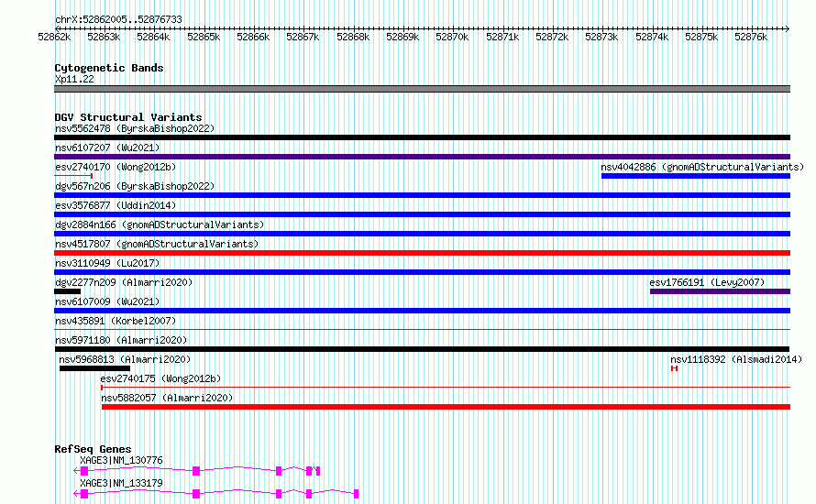Select the nsv6107207 (Wu2021) label
The image size is (816, 504).
(x=107, y=148)
